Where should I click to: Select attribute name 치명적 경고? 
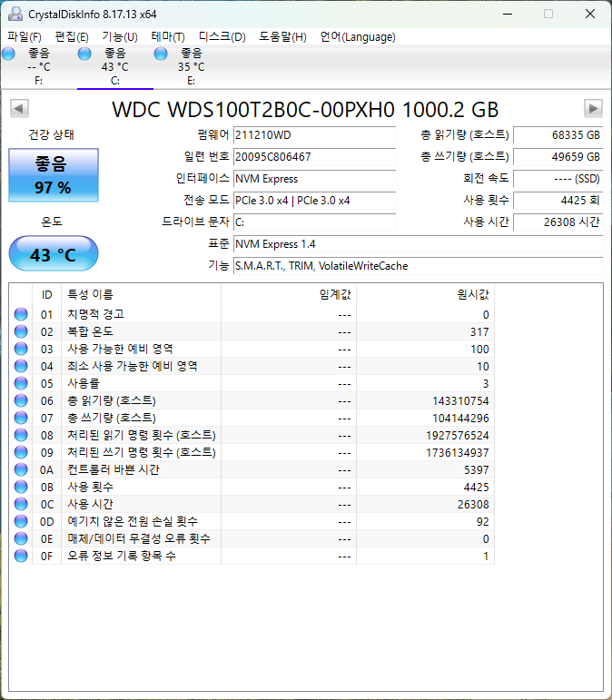95,314
